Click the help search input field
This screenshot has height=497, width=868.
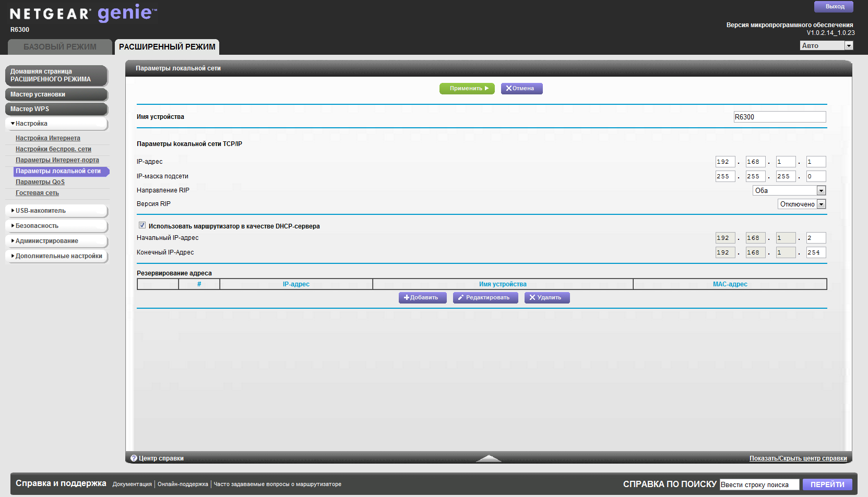[x=759, y=484]
